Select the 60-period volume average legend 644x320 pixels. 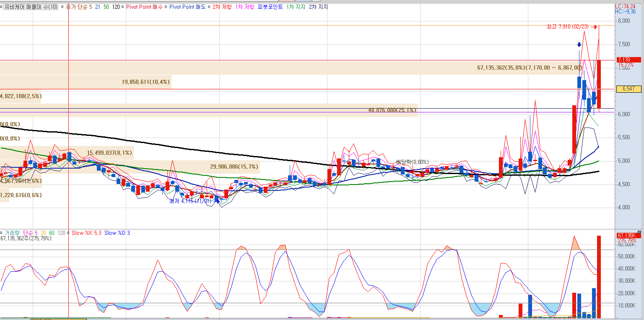coord(52,232)
